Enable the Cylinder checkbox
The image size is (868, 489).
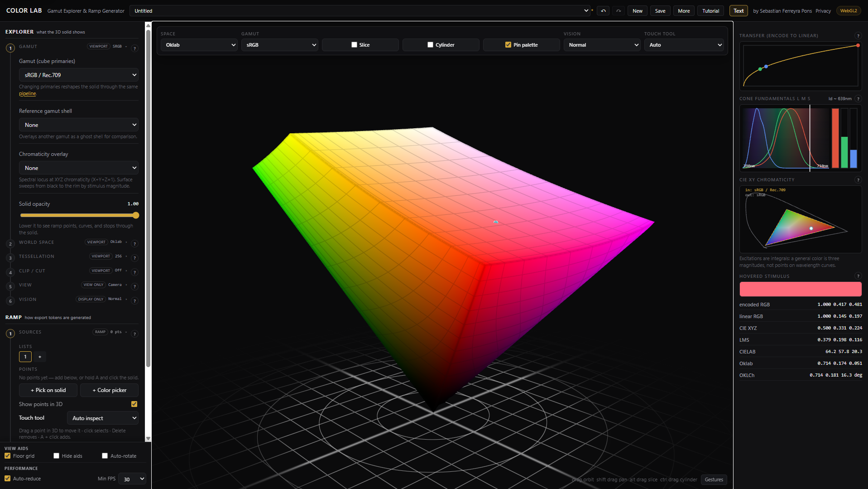430,45
